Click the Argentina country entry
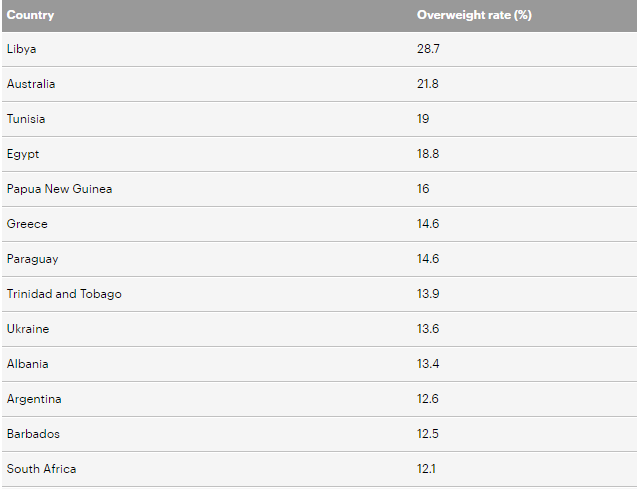Screen dimensions: 637x489 34,399
